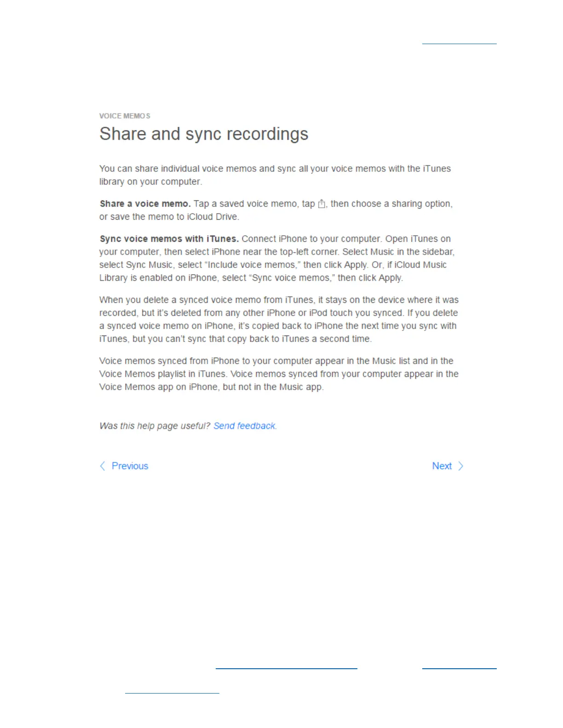Click the lowest underlined link in footer
The width and height of the screenshot is (563, 728).
[172, 692]
